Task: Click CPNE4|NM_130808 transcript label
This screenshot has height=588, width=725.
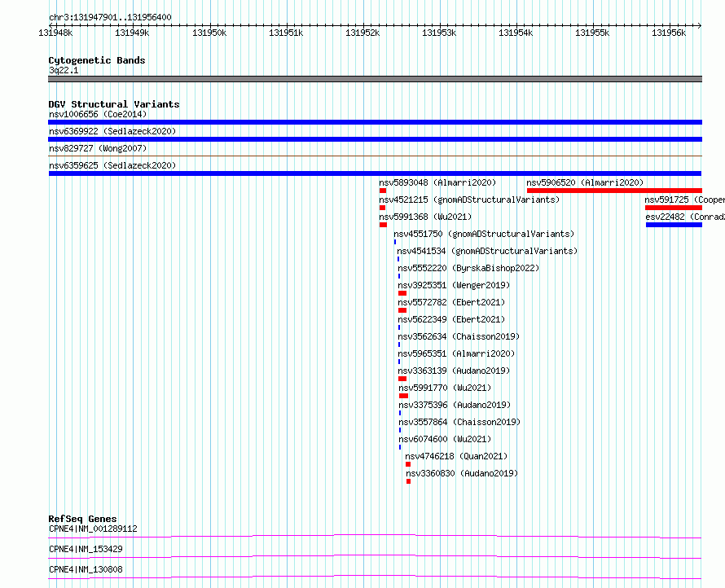Action: pyautogui.click(x=86, y=569)
